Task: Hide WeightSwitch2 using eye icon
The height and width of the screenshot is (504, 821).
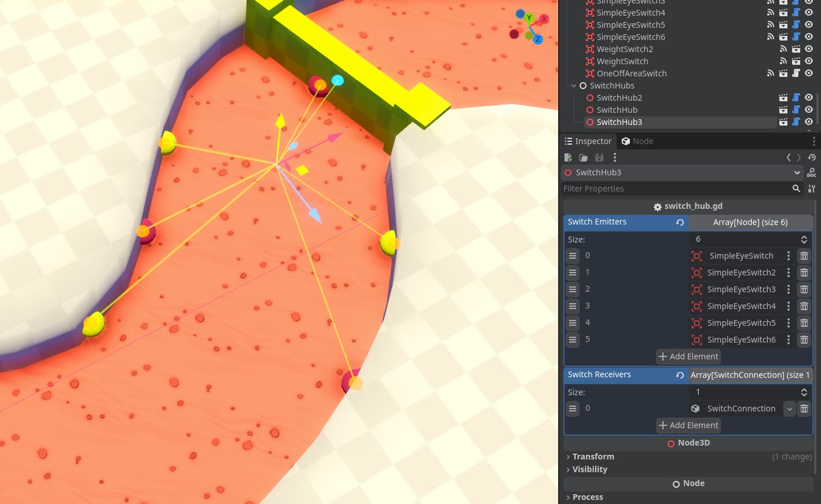Action: click(809, 49)
